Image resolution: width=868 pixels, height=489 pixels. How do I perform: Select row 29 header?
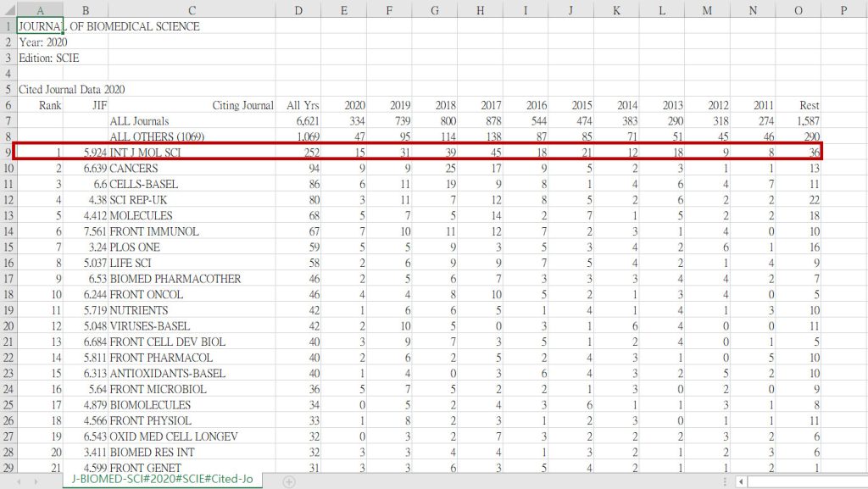(x=8, y=468)
